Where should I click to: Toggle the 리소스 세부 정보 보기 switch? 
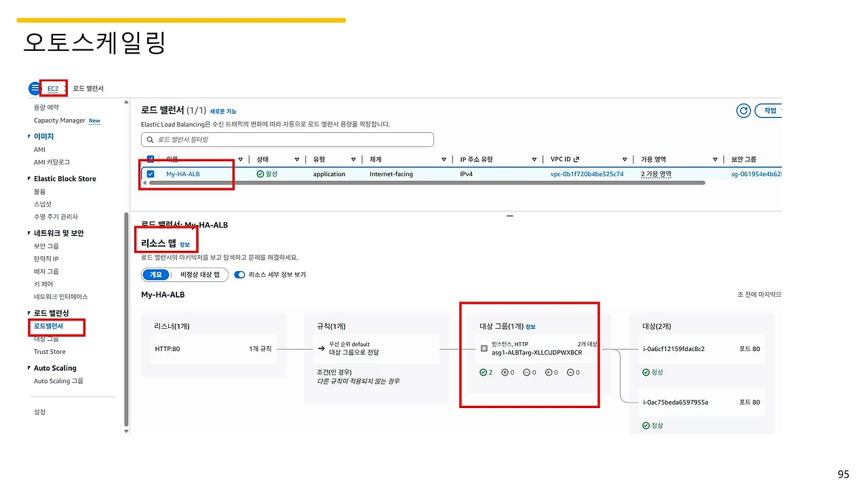click(239, 274)
